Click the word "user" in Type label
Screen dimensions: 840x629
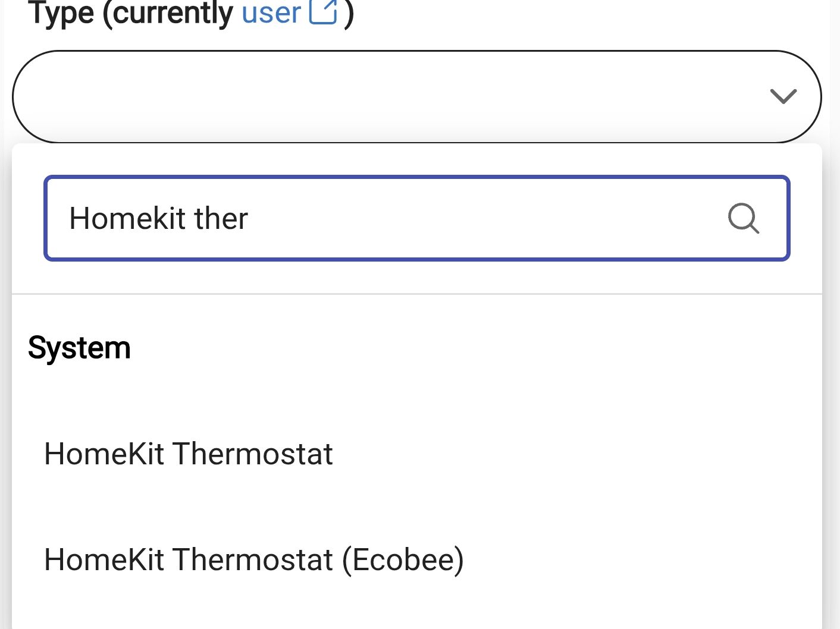point(271,12)
